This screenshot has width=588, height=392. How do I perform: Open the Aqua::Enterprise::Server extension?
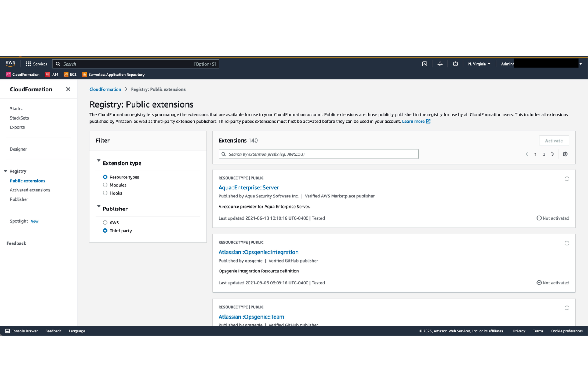pyautogui.click(x=249, y=187)
